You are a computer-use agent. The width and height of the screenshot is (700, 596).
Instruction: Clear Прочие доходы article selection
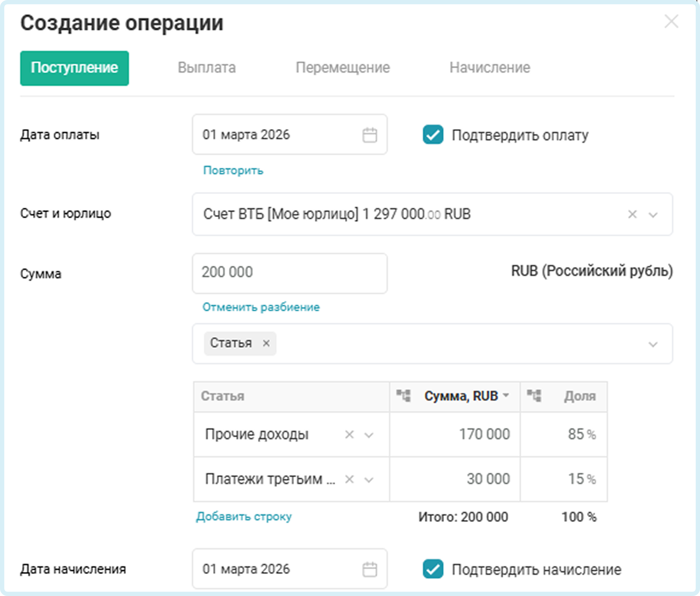(349, 434)
